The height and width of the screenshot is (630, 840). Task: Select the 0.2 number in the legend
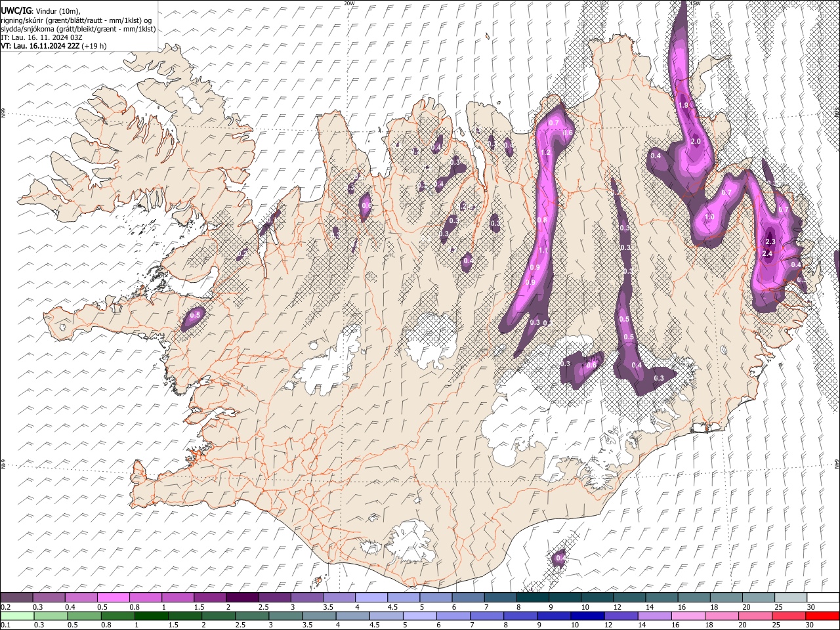click(5, 607)
